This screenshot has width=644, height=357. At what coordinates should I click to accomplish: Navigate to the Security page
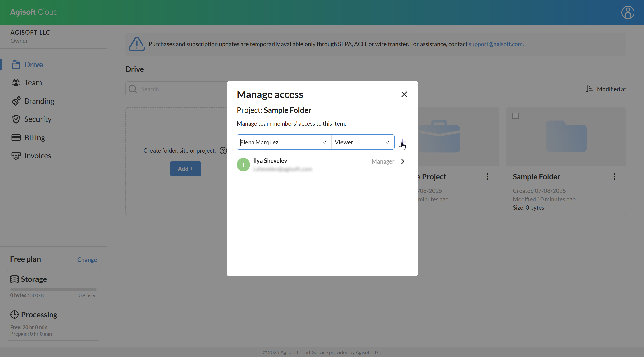(x=38, y=119)
